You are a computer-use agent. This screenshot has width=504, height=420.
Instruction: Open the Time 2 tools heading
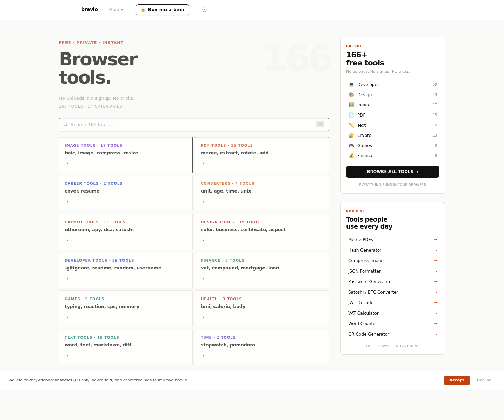pyautogui.click(x=218, y=337)
